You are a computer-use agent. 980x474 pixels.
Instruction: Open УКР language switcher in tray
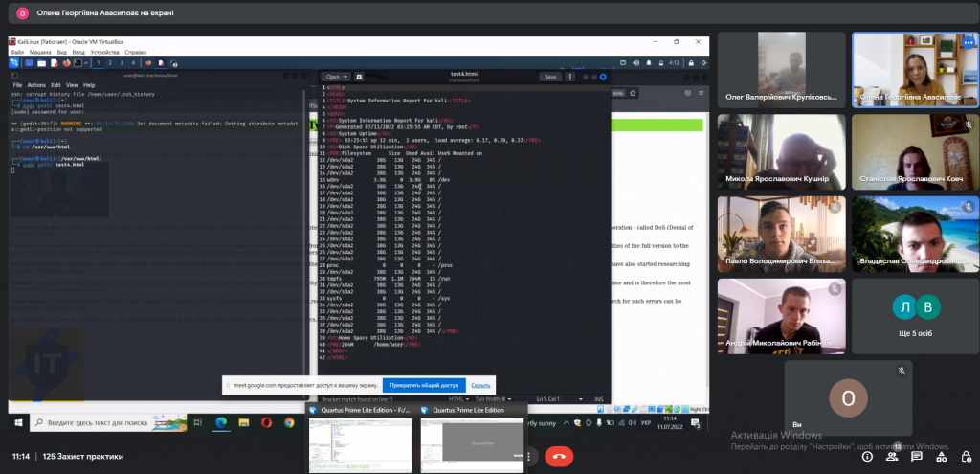646,424
